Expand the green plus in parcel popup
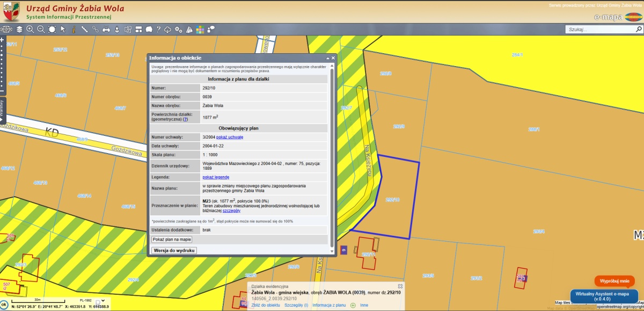 click(x=353, y=305)
